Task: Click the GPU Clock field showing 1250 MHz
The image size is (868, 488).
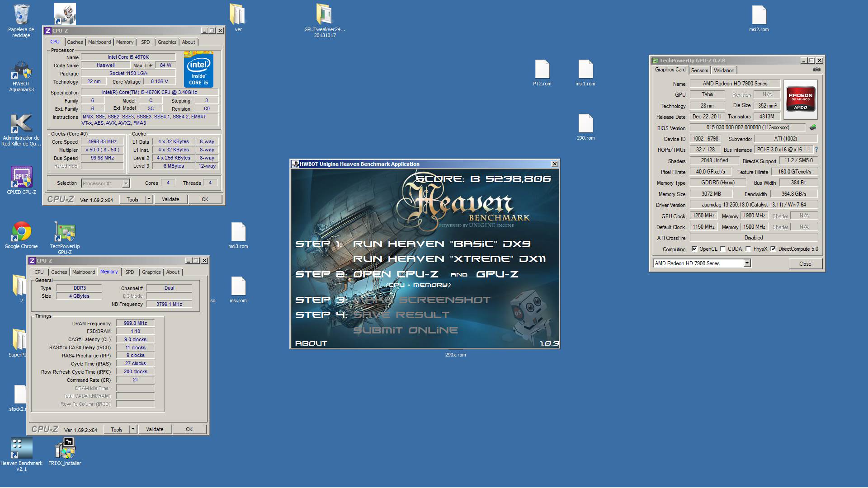Action: point(703,216)
